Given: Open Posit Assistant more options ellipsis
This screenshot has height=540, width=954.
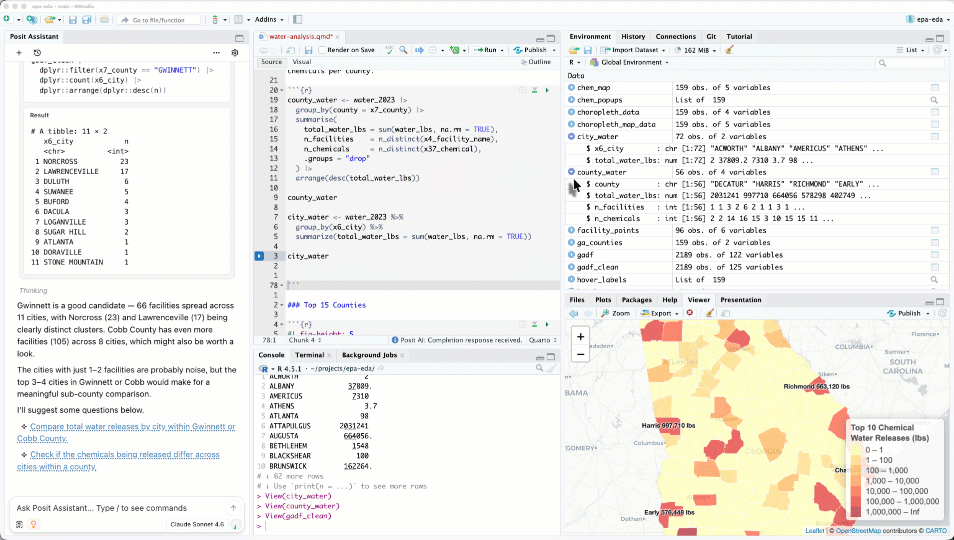Looking at the screenshot, I should pyautogui.click(x=216, y=53).
